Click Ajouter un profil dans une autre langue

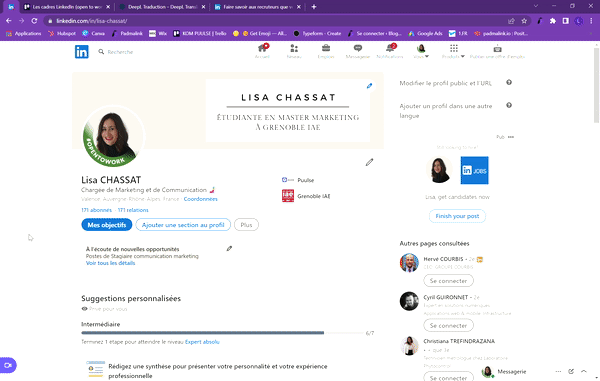point(446,111)
